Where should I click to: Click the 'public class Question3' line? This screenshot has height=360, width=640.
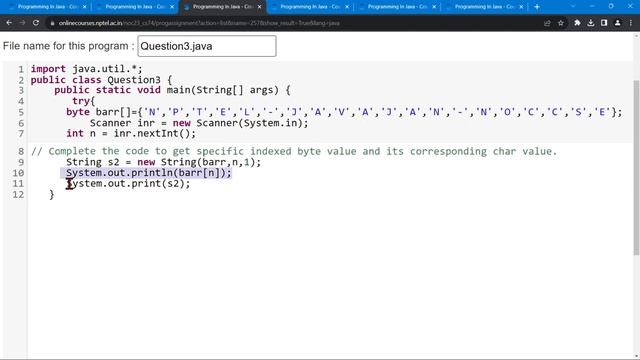pyautogui.click(x=102, y=80)
